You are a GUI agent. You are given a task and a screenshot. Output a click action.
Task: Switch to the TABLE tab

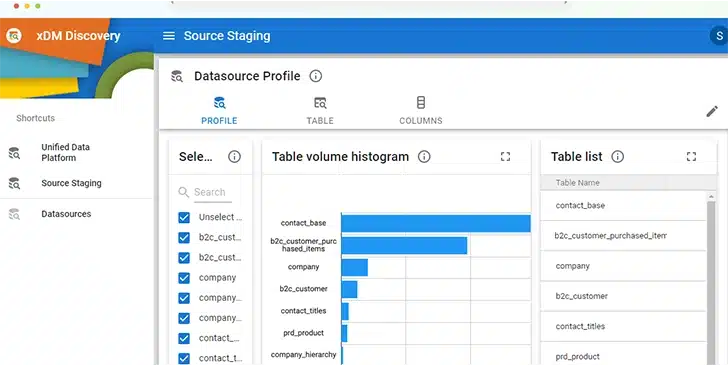320,111
